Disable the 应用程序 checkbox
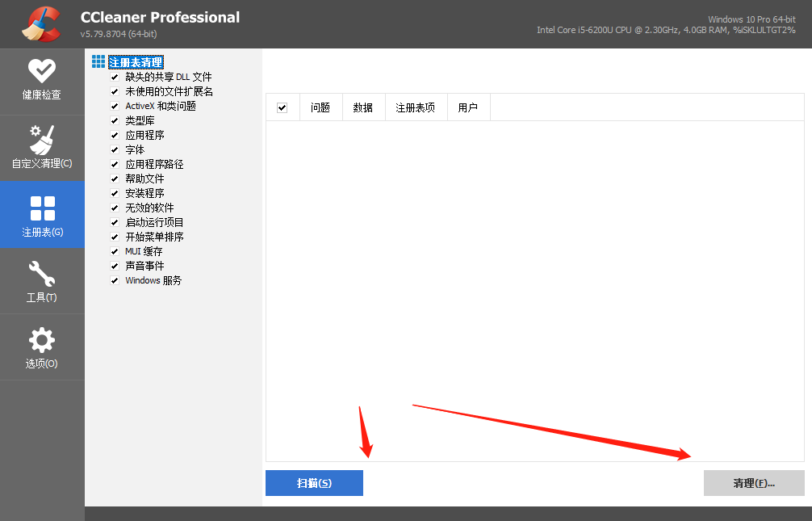The height and width of the screenshot is (521, 812). (x=115, y=136)
